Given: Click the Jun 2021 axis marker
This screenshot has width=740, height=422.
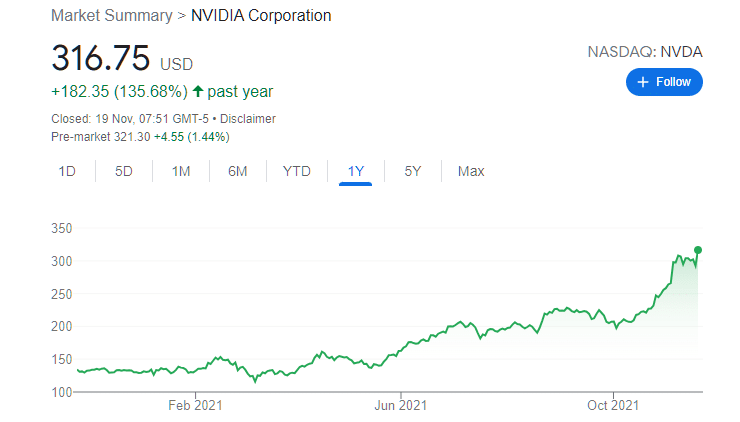Looking at the screenshot, I should [400, 405].
